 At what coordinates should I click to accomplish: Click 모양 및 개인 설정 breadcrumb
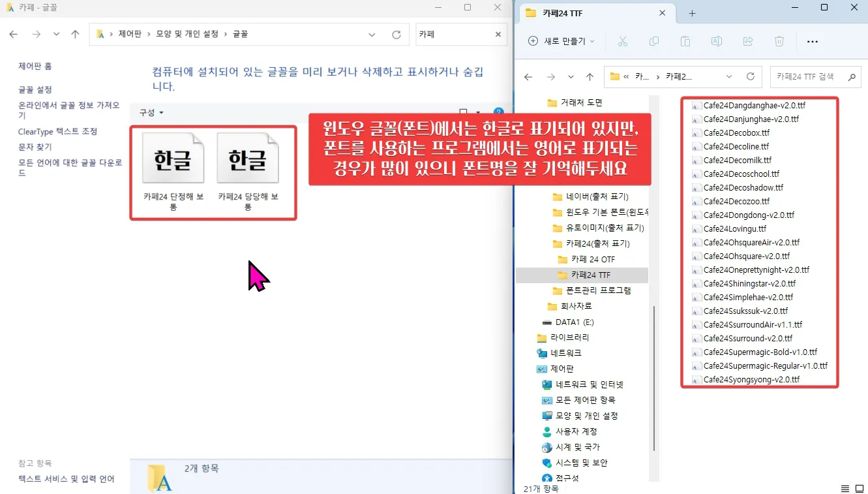tap(187, 35)
